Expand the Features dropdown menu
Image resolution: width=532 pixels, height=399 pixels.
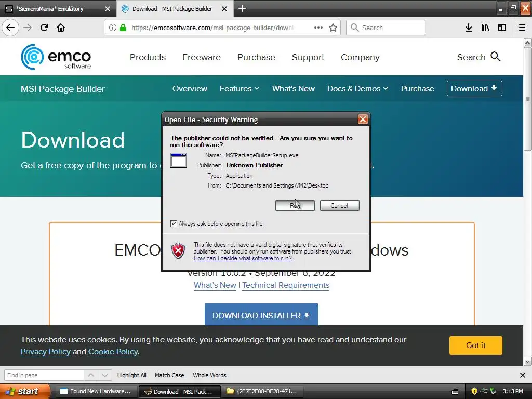point(239,88)
